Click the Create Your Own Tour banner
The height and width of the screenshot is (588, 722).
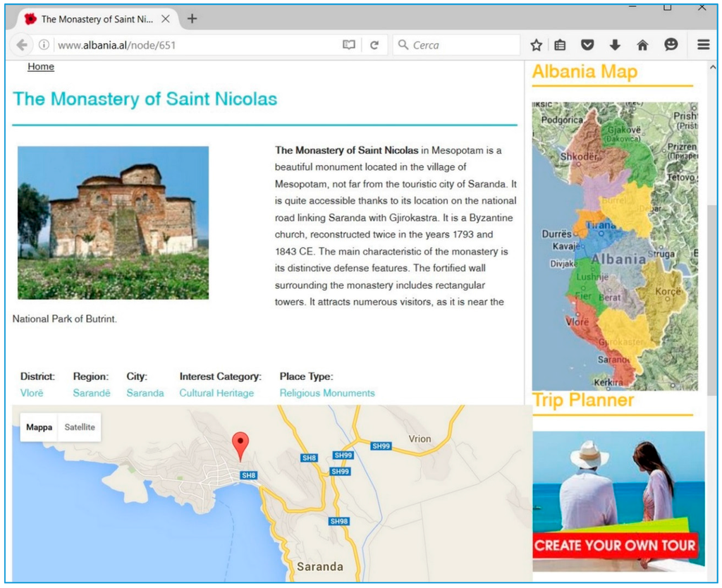pos(615,545)
